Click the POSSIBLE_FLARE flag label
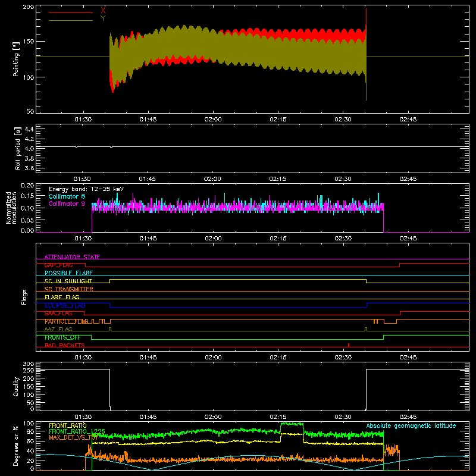This screenshot has height=476, width=476. point(68,273)
